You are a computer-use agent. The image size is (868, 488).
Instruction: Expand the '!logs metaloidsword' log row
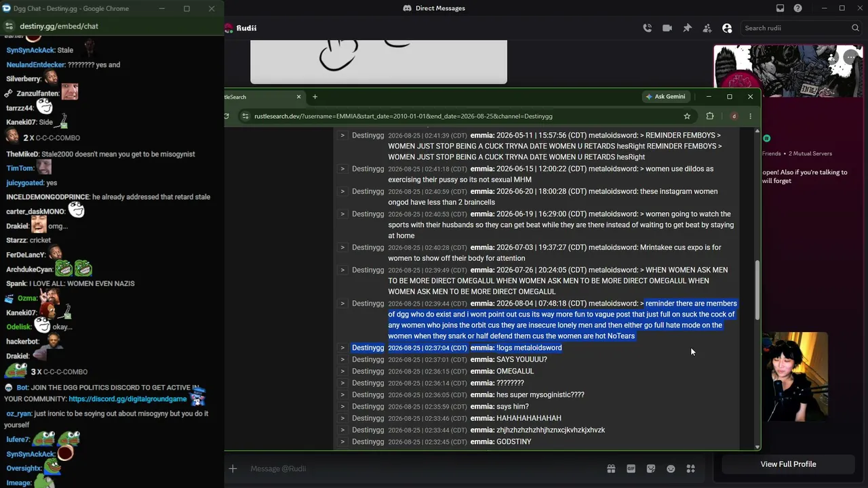(342, 348)
